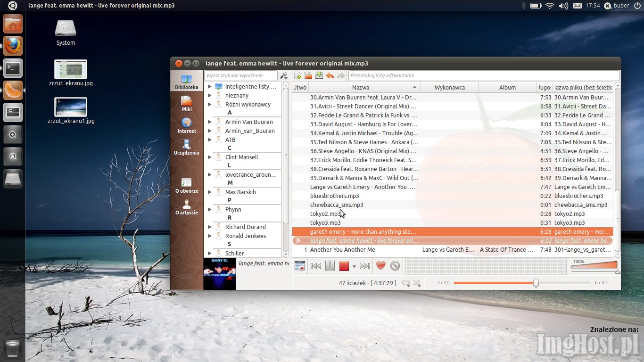Sort by length column header
Screen dimensions: 644x362
point(545,87)
